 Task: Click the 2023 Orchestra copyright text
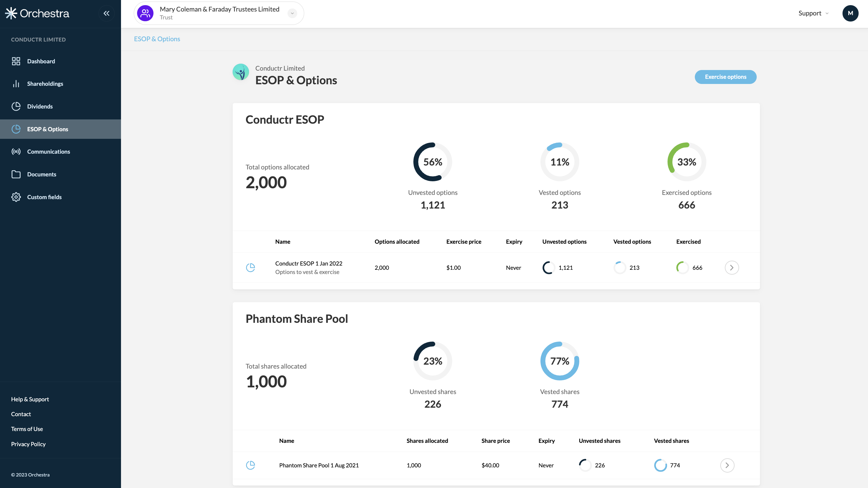pyautogui.click(x=30, y=475)
